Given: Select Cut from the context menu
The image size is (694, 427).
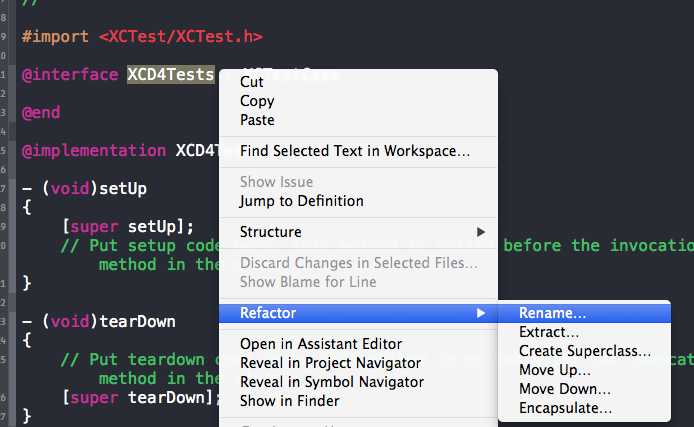Looking at the screenshot, I should (251, 82).
